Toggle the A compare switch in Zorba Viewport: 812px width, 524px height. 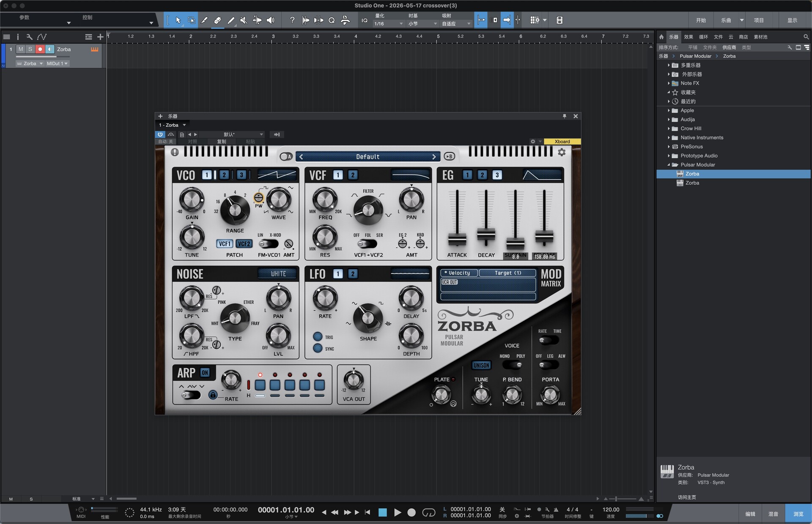[x=286, y=157]
